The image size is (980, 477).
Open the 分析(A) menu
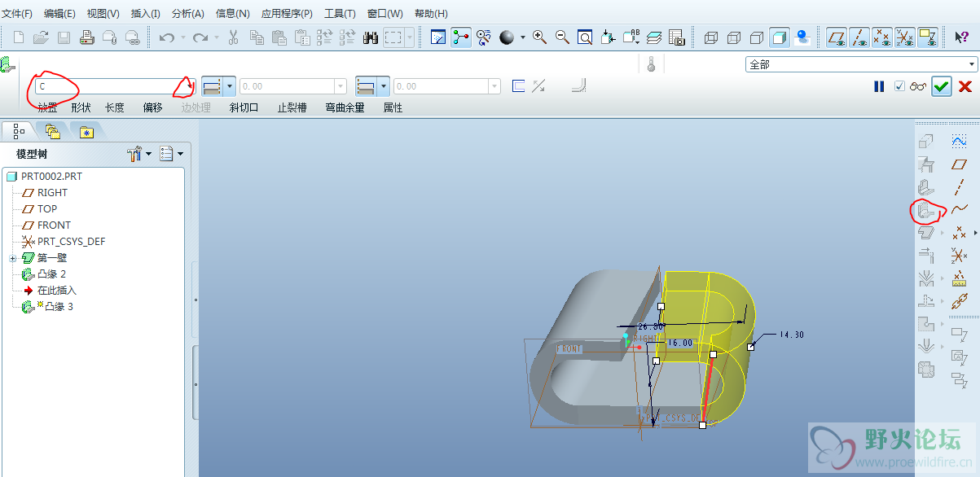click(188, 14)
